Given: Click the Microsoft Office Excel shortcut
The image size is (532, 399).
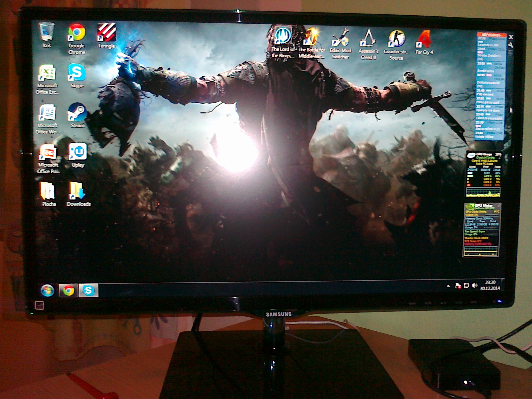Looking at the screenshot, I should pos(47,73).
